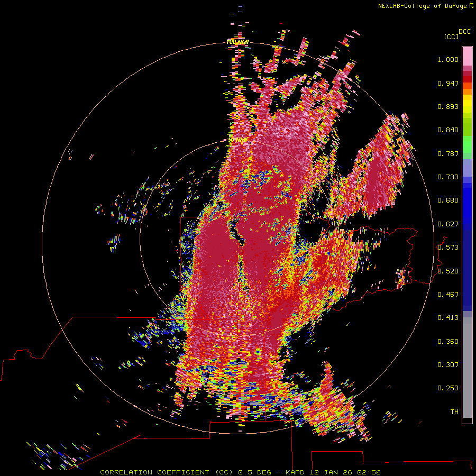476x476 pixels.
Task: Click the KAPD radar site identifier
Action: click(x=296, y=472)
